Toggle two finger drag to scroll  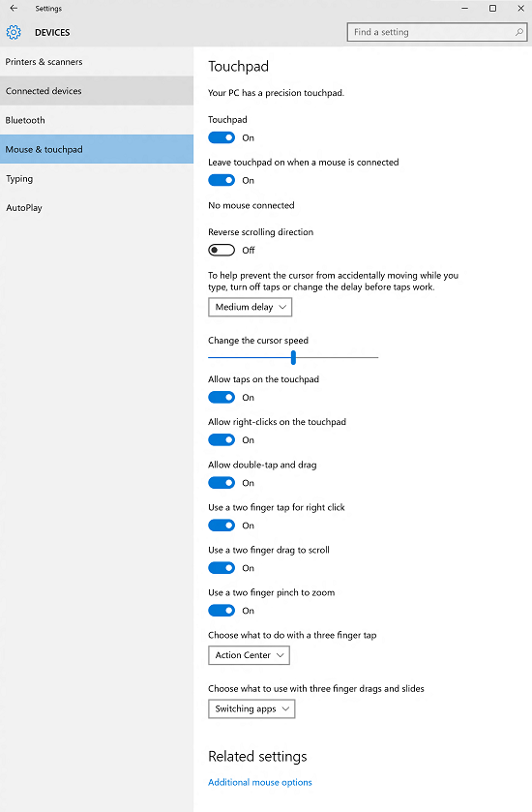tap(222, 568)
